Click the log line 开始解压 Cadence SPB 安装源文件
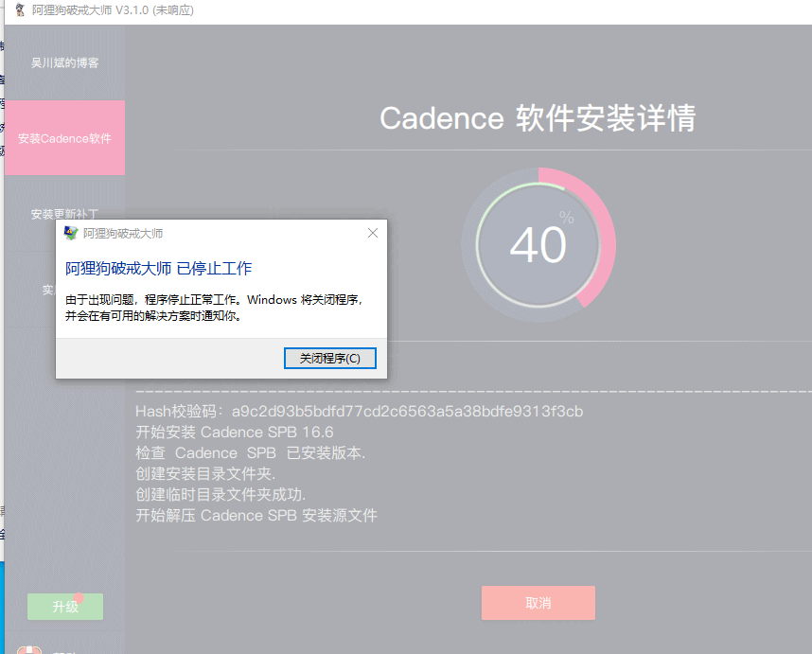 [256, 515]
